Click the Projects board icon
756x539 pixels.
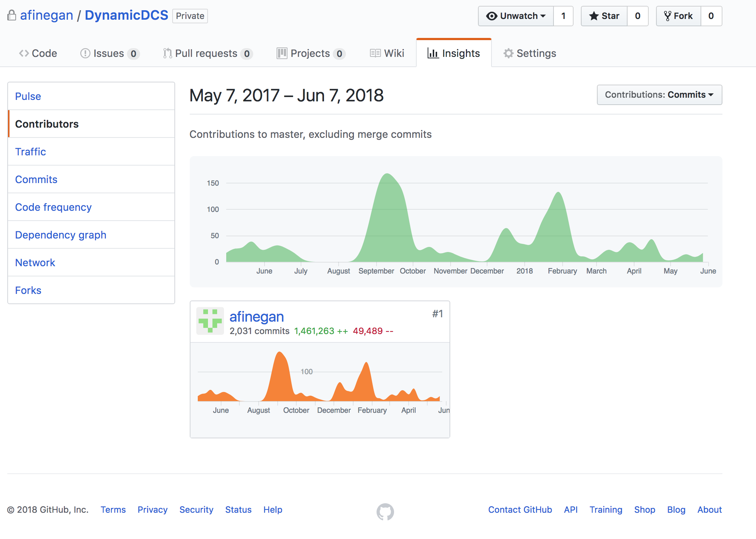tap(282, 53)
